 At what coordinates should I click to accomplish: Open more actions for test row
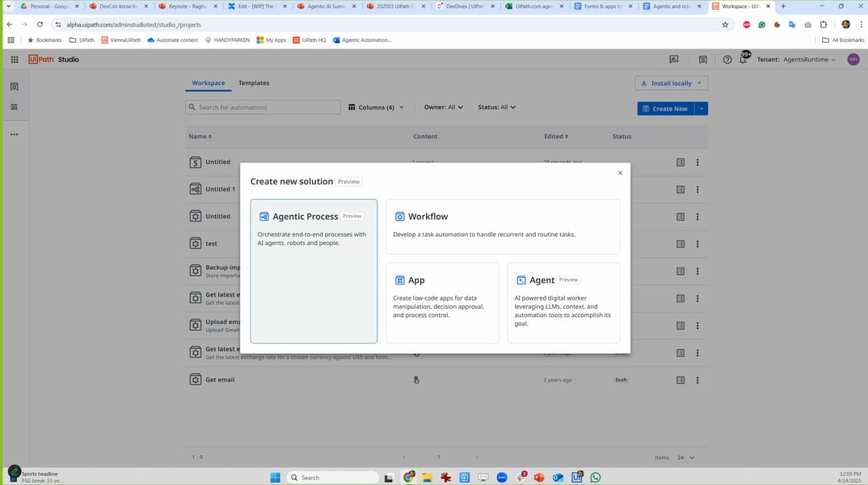point(697,243)
